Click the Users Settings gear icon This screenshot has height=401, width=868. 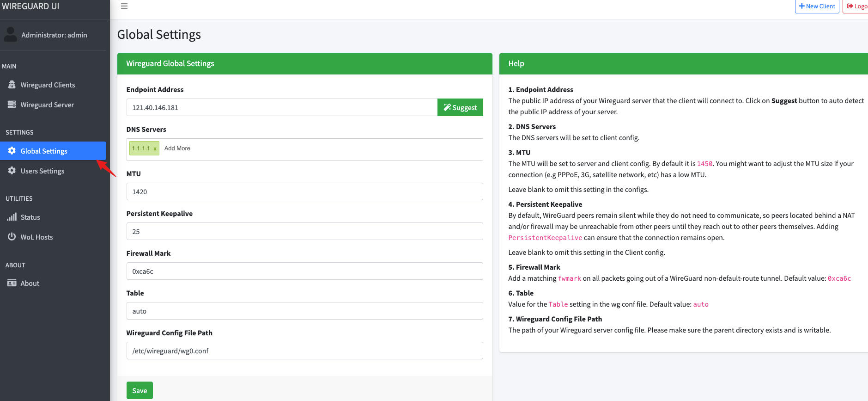[x=12, y=171]
